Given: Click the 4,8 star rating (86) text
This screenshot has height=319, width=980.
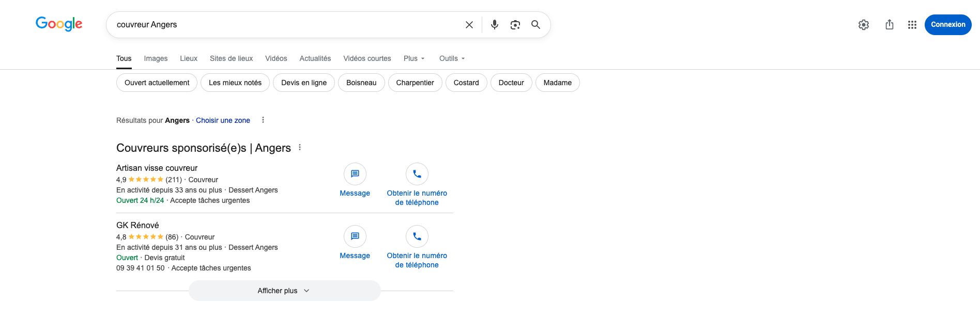Looking at the screenshot, I should (147, 237).
